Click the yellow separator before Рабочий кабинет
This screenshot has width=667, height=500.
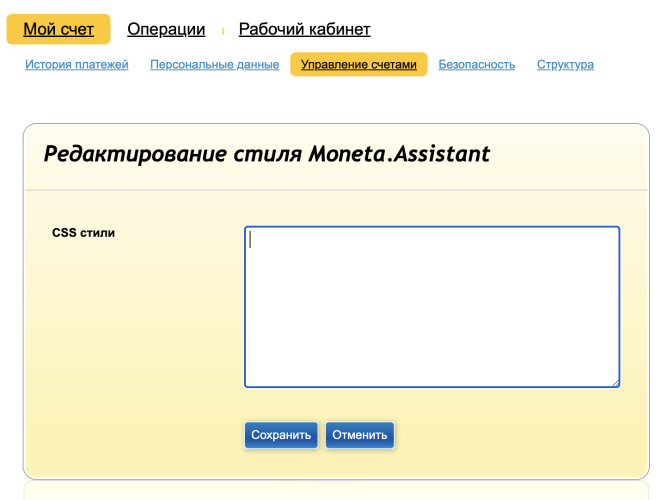[x=222, y=31]
